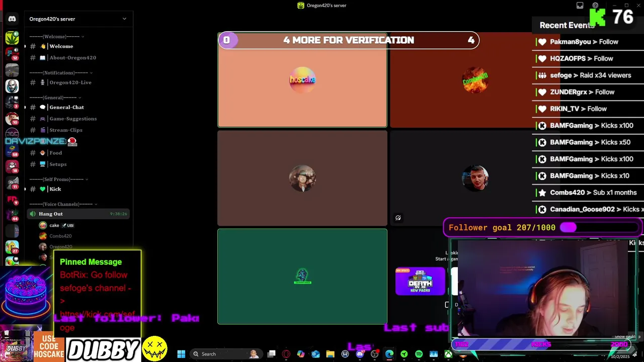Collapse the Notifications category
The width and height of the screenshot is (644, 362).
tap(60, 72)
